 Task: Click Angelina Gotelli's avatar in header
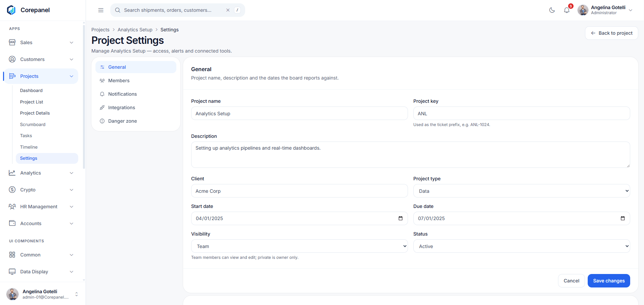tap(583, 10)
